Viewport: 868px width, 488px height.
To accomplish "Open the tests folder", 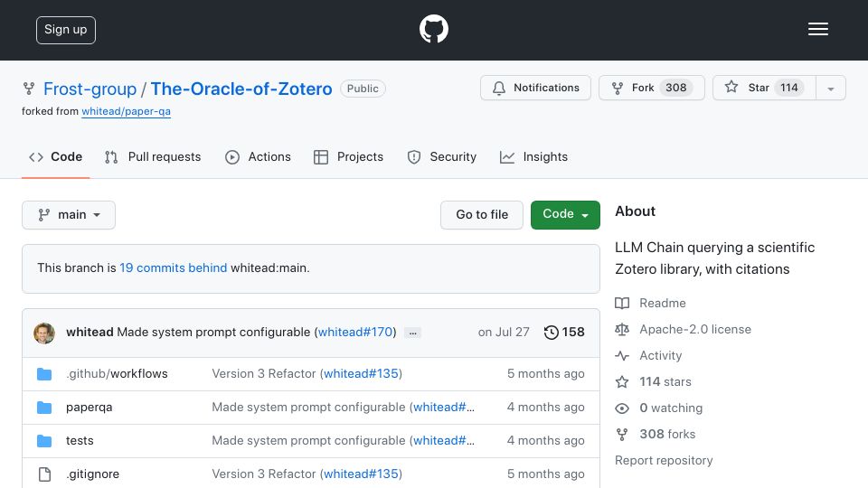I will point(80,440).
